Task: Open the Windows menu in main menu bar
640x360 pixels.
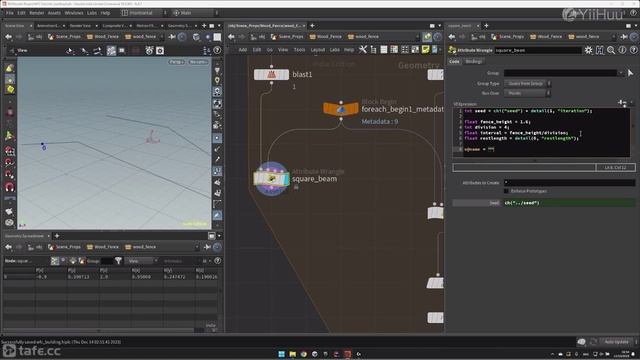Action: 74,13
